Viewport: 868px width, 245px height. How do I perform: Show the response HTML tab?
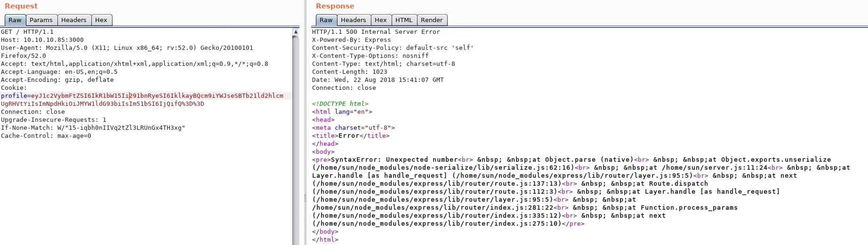(403, 20)
